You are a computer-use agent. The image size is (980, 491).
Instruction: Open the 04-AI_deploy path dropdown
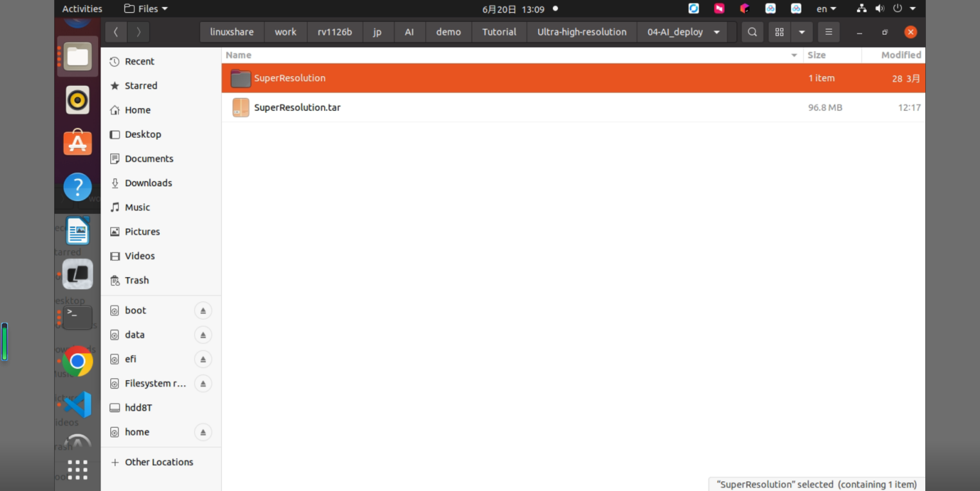point(716,32)
